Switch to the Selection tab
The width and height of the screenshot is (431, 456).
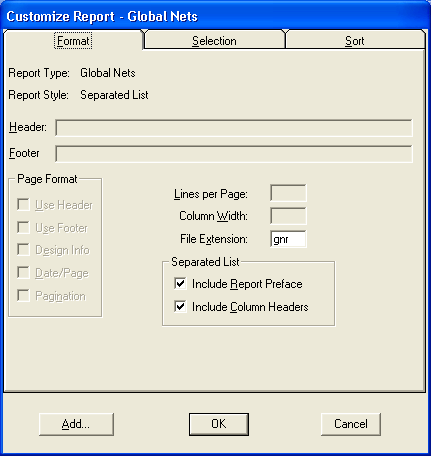tap(214, 41)
